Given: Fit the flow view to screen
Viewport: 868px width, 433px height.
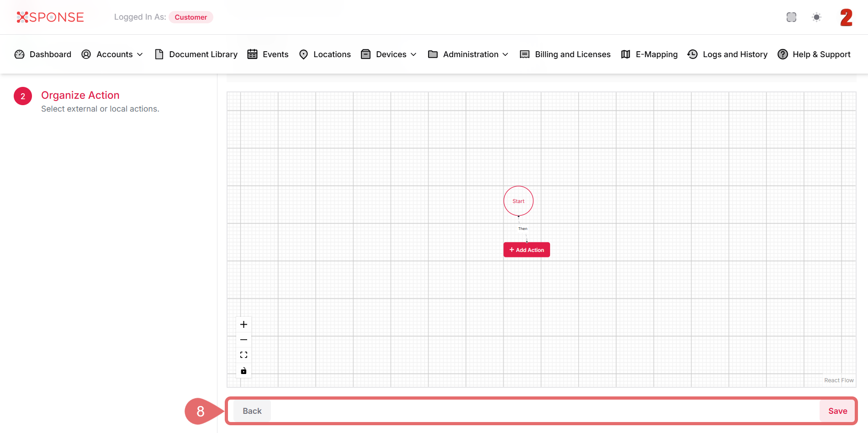Looking at the screenshot, I should pyautogui.click(x=243, y=355).
